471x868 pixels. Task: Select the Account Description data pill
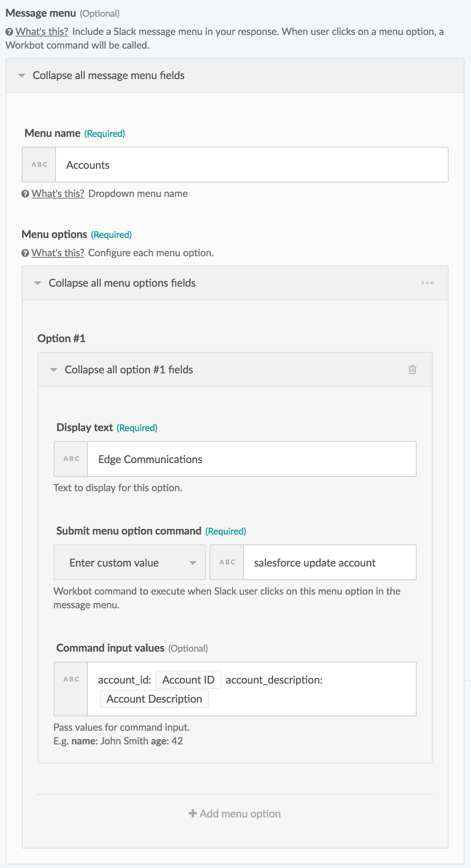[154, 699]
